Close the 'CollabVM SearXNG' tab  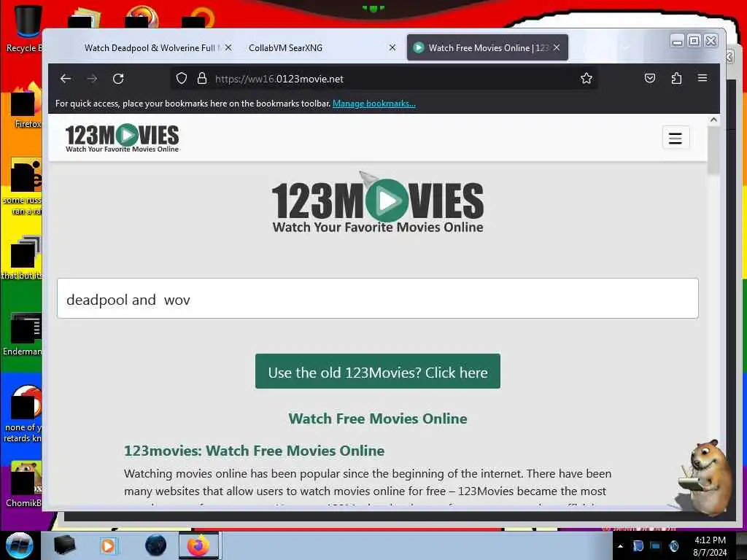click(392, 47)
